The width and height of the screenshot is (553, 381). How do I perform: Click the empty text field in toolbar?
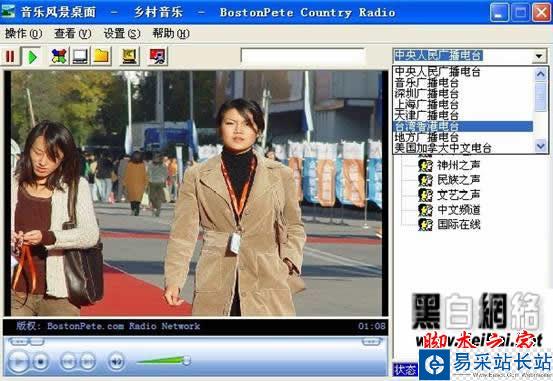coord(303,56)
